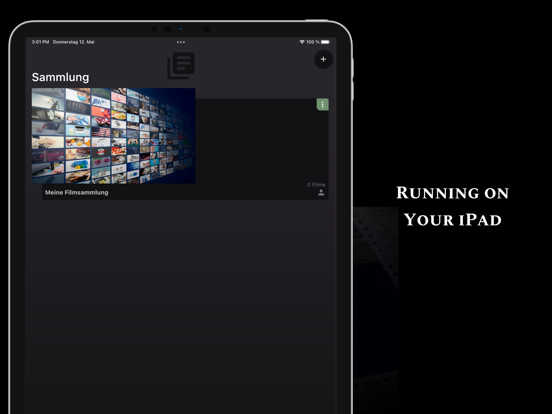
Task: Click the 0 Filme count label
Action: pos(316,184)
